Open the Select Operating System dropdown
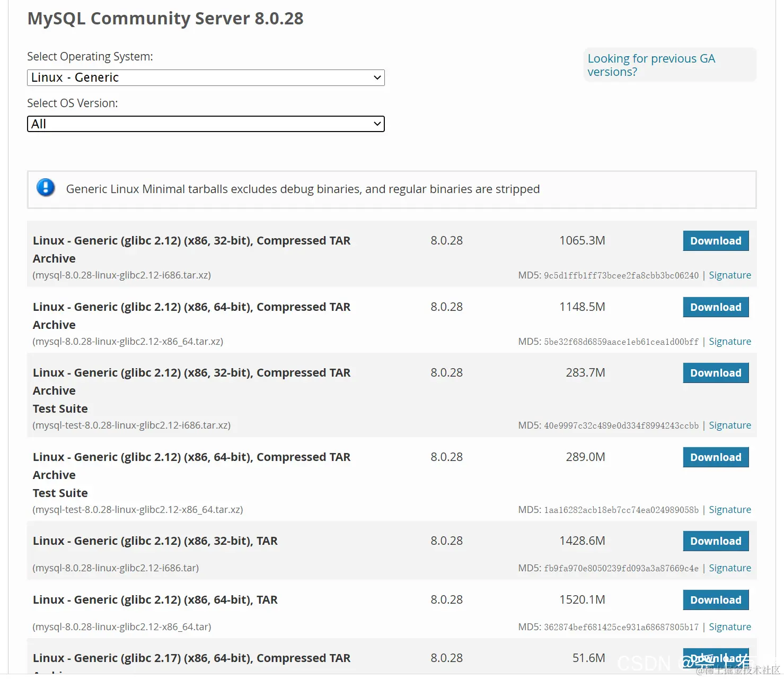The width and height of the screenshot is (784, 679). pyautogui.click(x=206, y=77)
